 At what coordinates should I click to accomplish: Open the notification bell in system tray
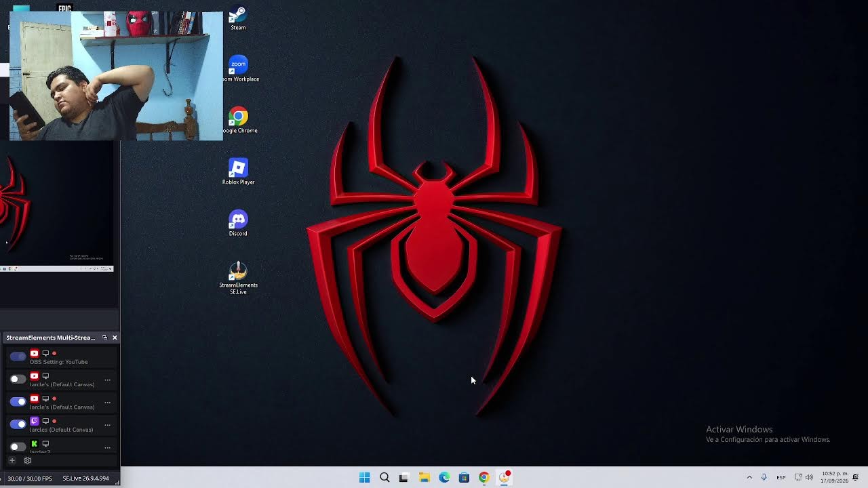856,478
